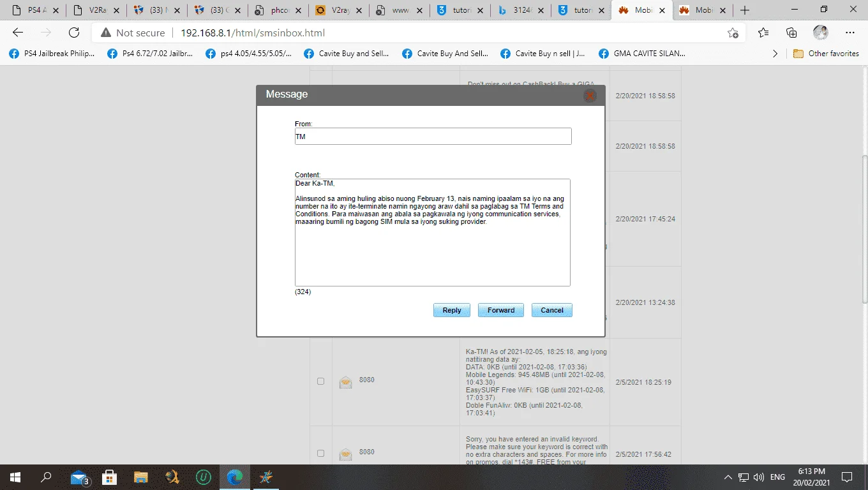Open the Collections icon
Image resolution: width=868 pixels, height=490 pixels.
(x=791, y=33)
